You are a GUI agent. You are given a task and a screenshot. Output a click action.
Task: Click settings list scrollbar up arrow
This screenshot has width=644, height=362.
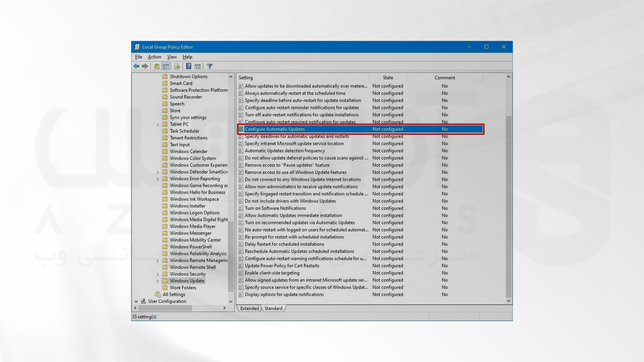[508, 77]
